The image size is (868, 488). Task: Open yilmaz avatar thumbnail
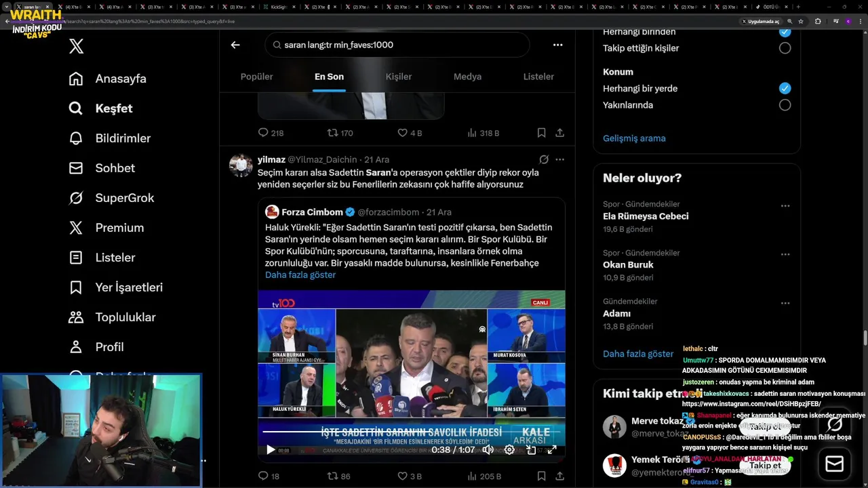(x=241, y=165)
